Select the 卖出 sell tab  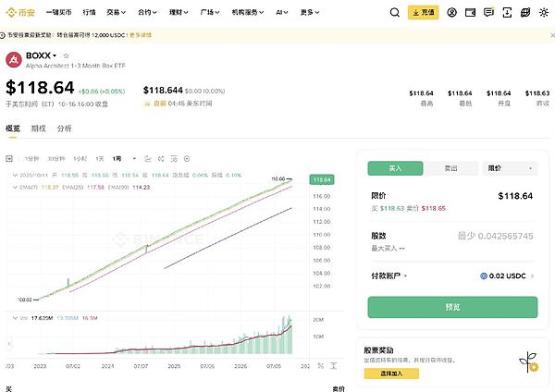point(451,168)
